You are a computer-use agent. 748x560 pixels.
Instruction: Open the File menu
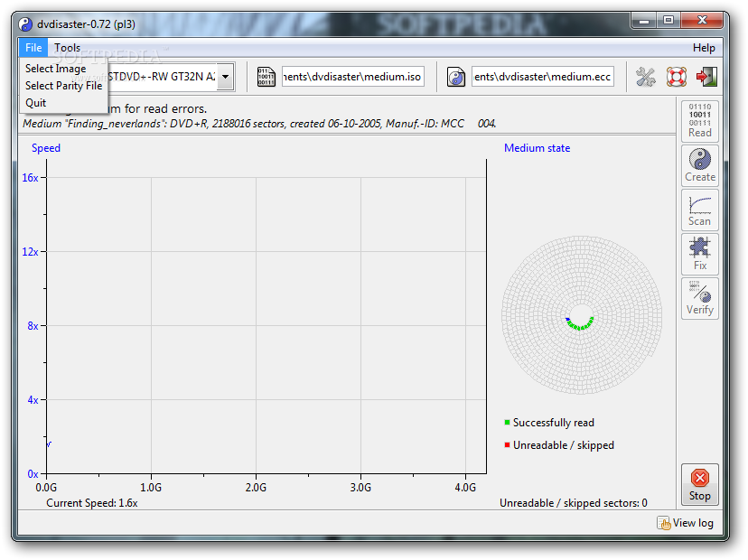tap(33, 48)
